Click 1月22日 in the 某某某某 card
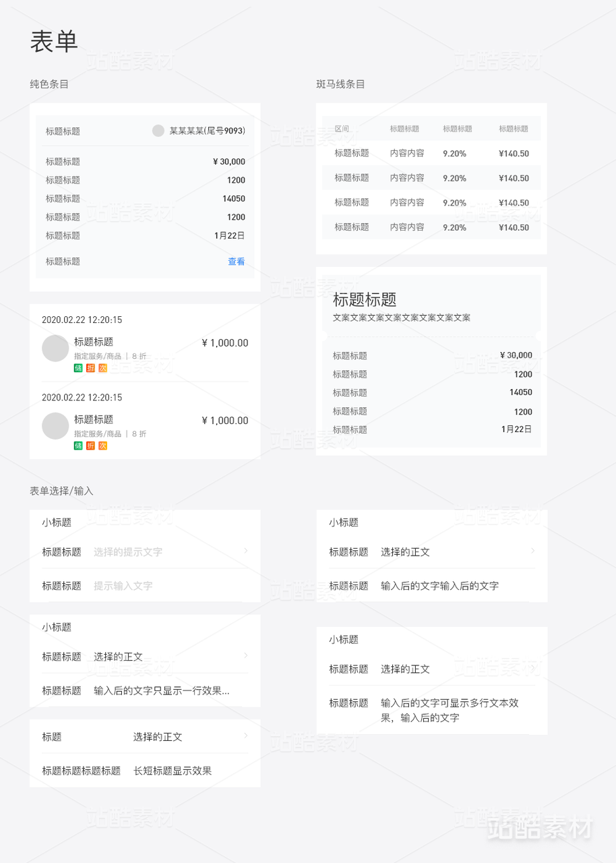The image size is (616, 863). pyautogui.click(x=230, y=235)
